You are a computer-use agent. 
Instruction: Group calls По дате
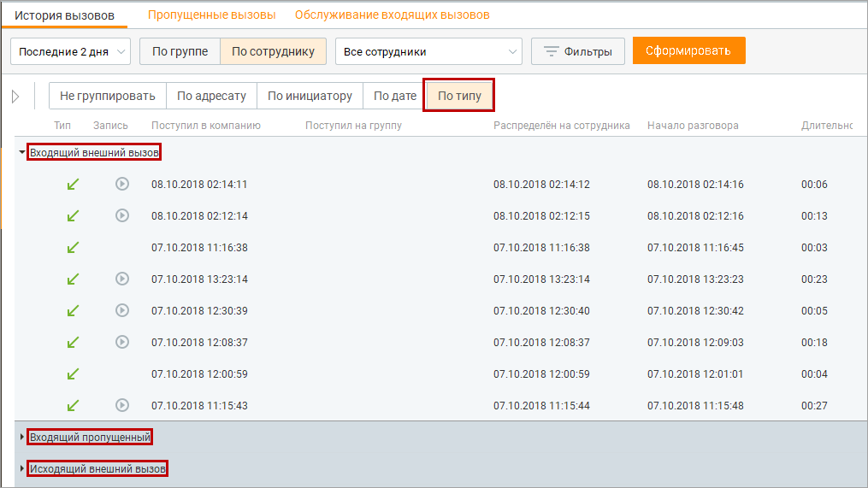(x=395, y=96)
